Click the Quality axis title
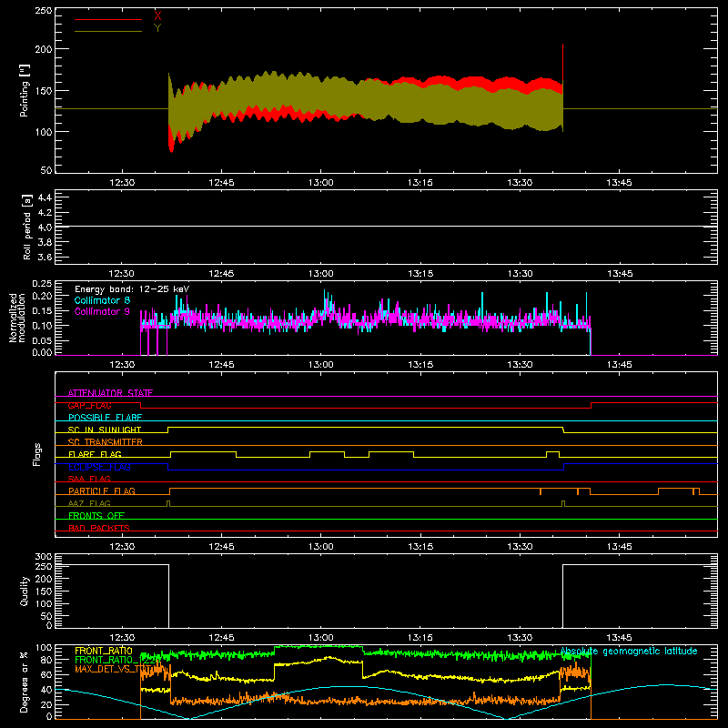Image resolution: width=728 pixels, height=728 pixels. pos(25,591)
